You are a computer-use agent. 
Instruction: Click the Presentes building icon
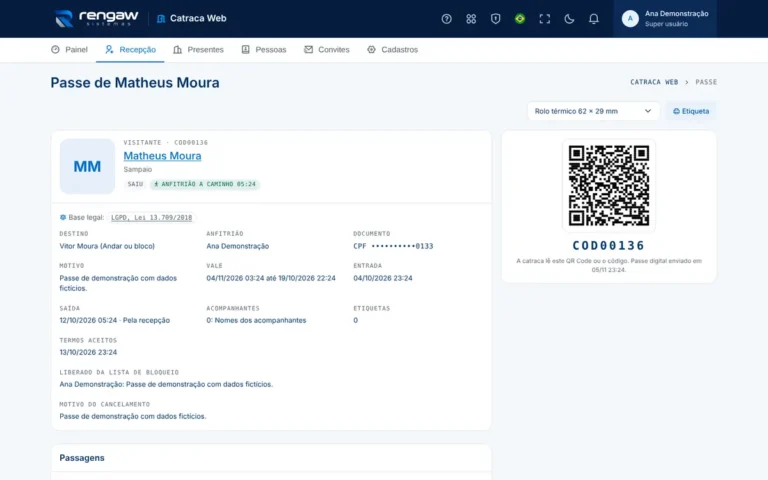pyautogui.click(x=177, y=49)
